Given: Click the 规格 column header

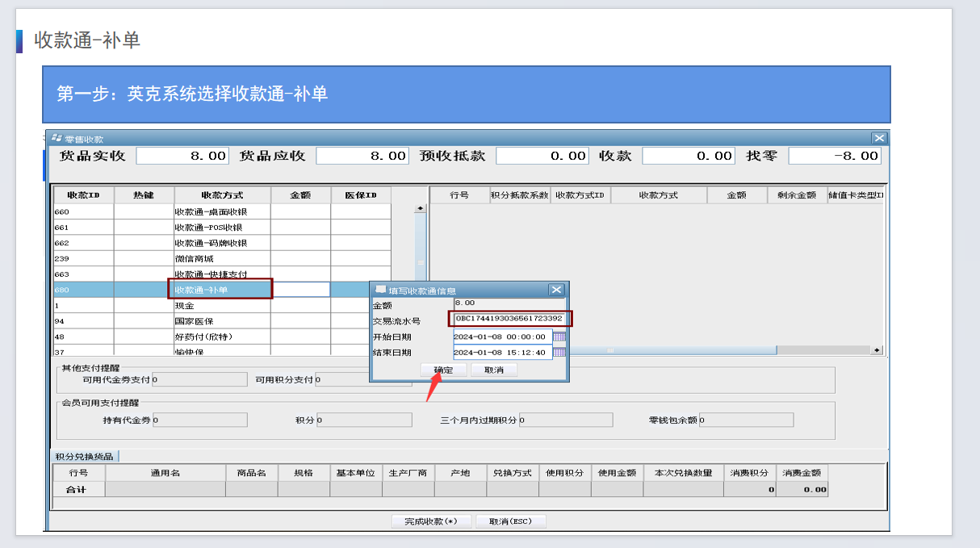Looking at the screenshot, I should (x=304, y=473).
